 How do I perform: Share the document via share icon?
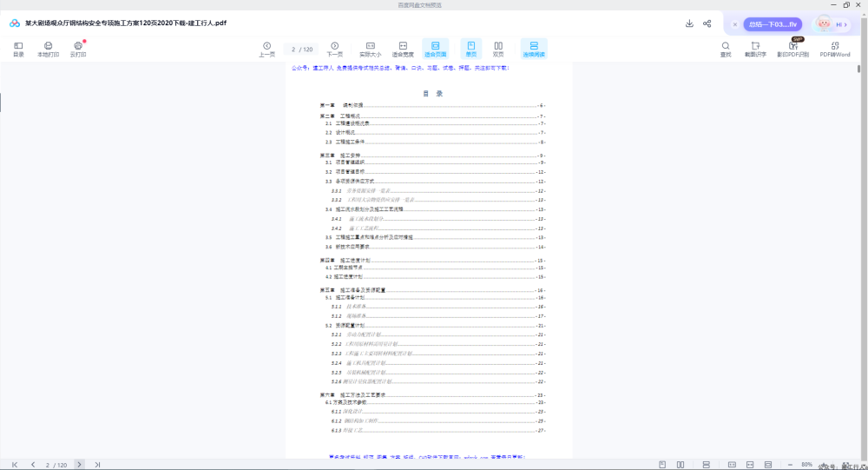(x=707, y=23)
